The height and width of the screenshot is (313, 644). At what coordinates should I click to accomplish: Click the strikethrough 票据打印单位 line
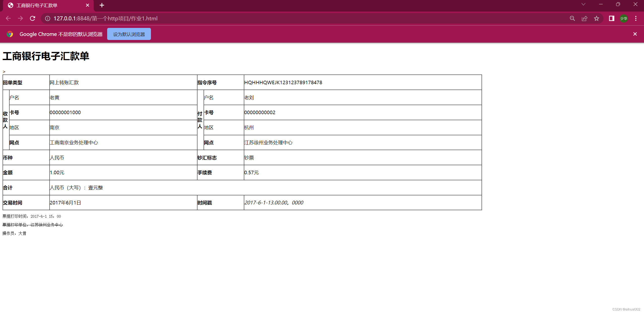click(33, 225)
